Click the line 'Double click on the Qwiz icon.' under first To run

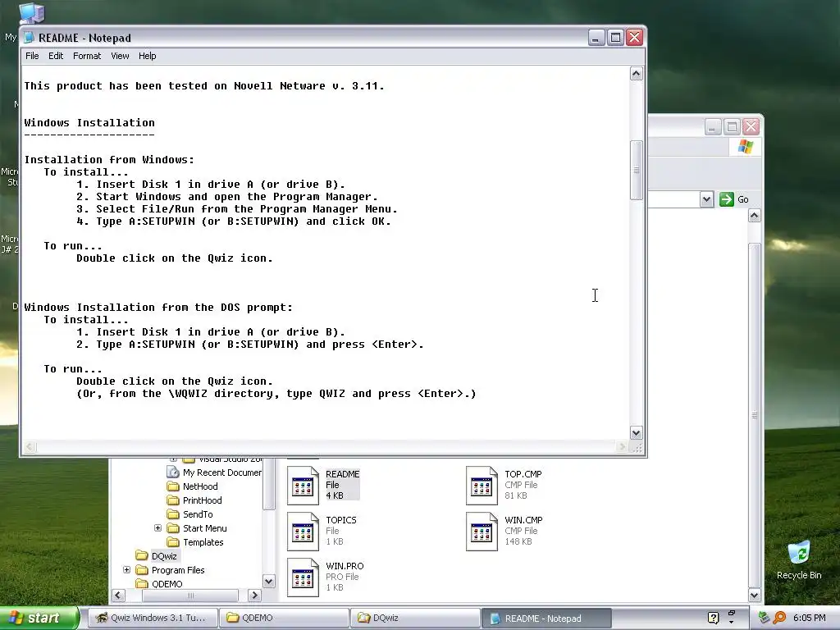click(x=175, y=258)
